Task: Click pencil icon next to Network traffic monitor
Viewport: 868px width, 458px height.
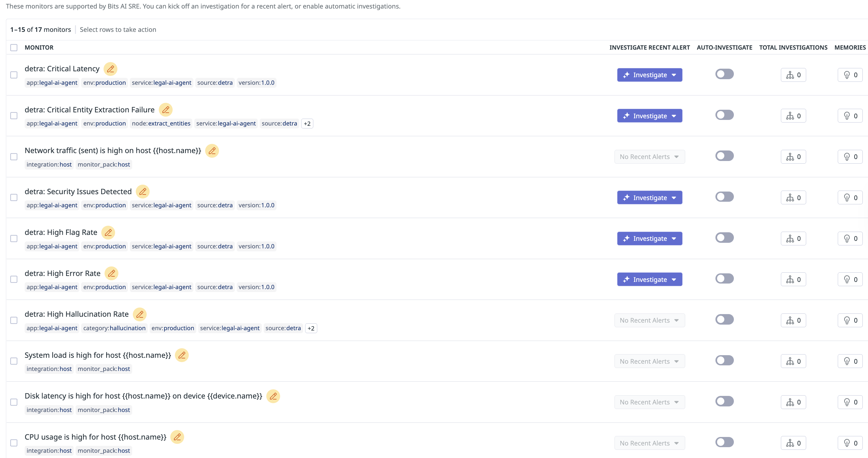Action: (x=212, y=150)
